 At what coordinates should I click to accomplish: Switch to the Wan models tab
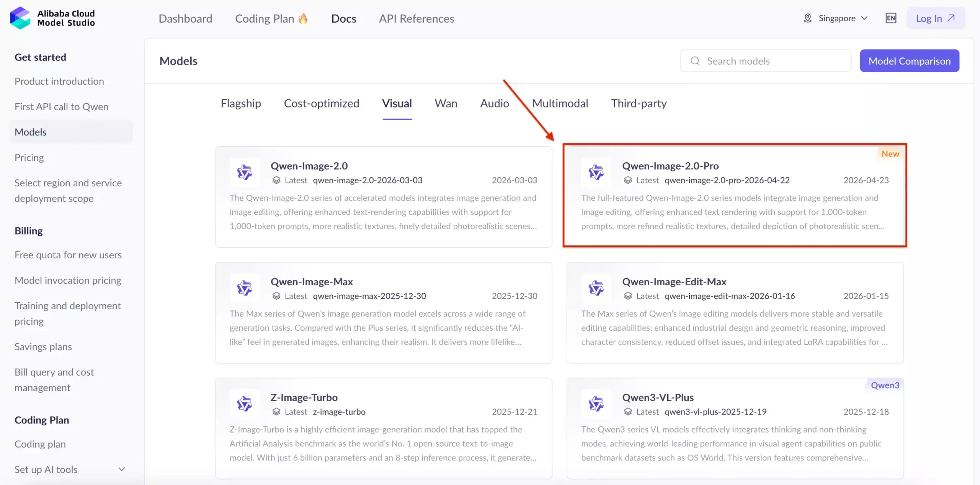446,103
